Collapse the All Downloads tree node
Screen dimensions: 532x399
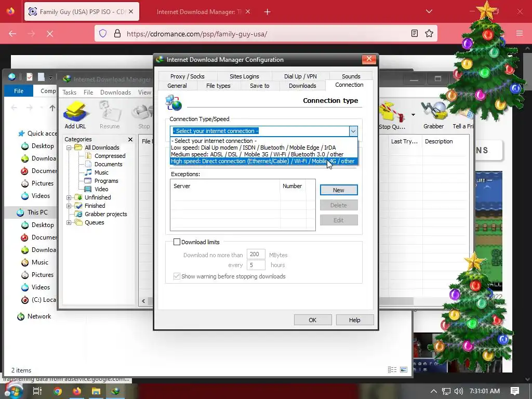click(69, 148)
